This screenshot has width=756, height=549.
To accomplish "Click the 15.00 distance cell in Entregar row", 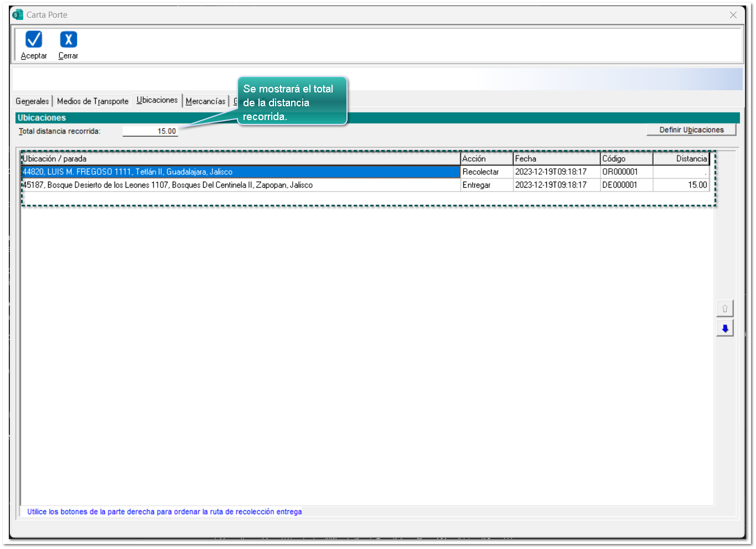I will pos(681,185).
